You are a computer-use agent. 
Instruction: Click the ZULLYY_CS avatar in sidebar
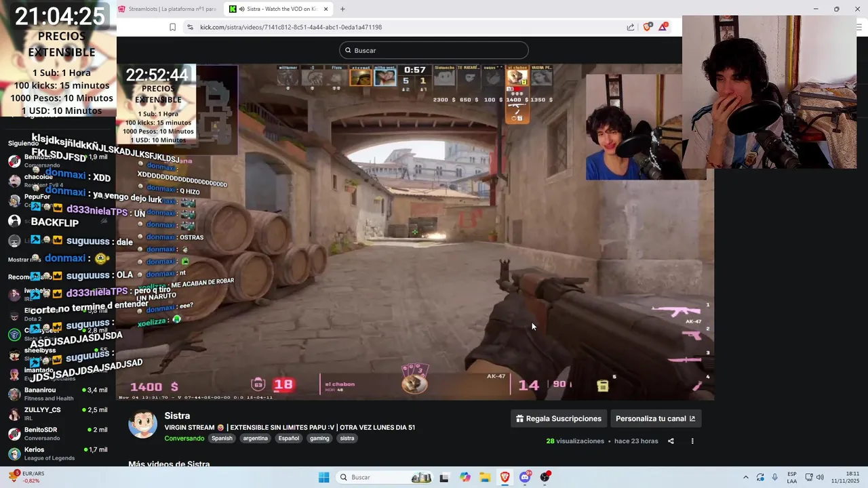[14, 413]
